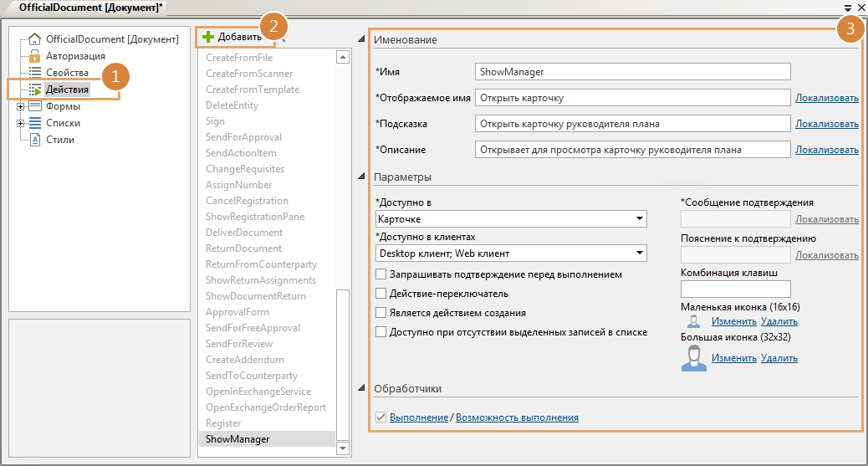This screenshot has height=466, width=868.
Task: Expand the Формы tree node
Action: [x=20, y=106]
